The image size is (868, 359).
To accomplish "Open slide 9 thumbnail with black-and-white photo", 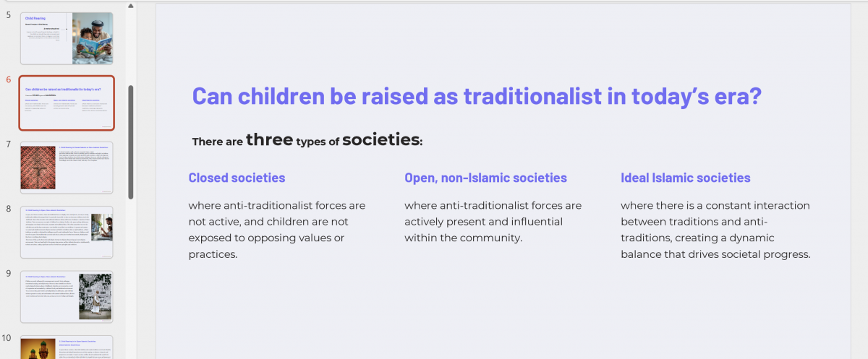I will pos(67,297).
